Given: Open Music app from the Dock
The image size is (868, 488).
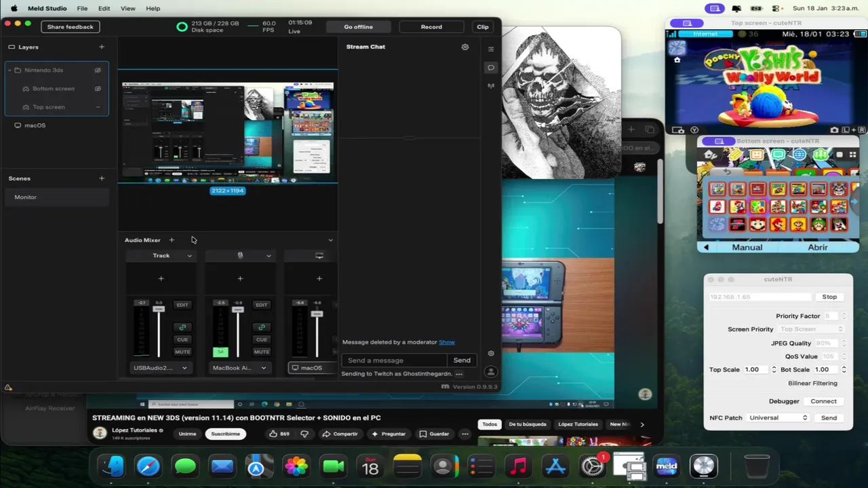Looking at the screenshot, I should pyautogui.click(x=518, y=466).
